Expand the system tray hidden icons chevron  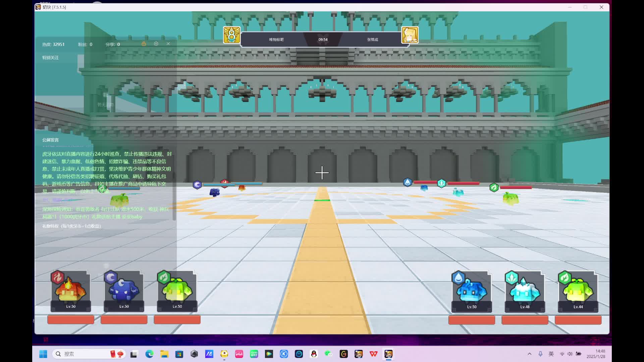[529, 354]
